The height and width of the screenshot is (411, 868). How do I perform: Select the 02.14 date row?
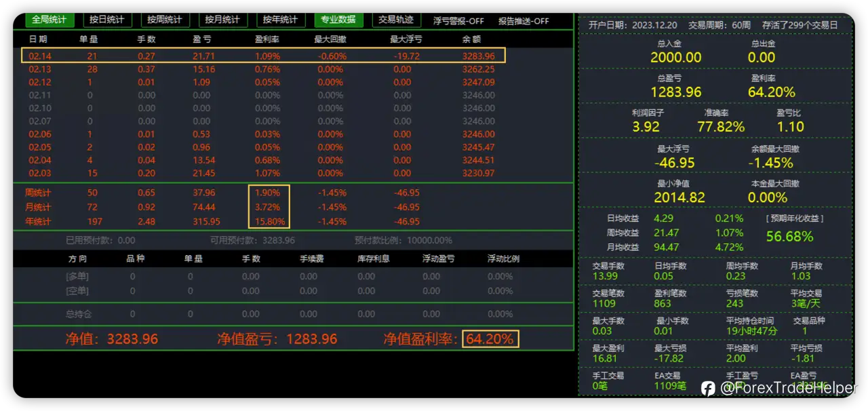click(x=263, y=56)
